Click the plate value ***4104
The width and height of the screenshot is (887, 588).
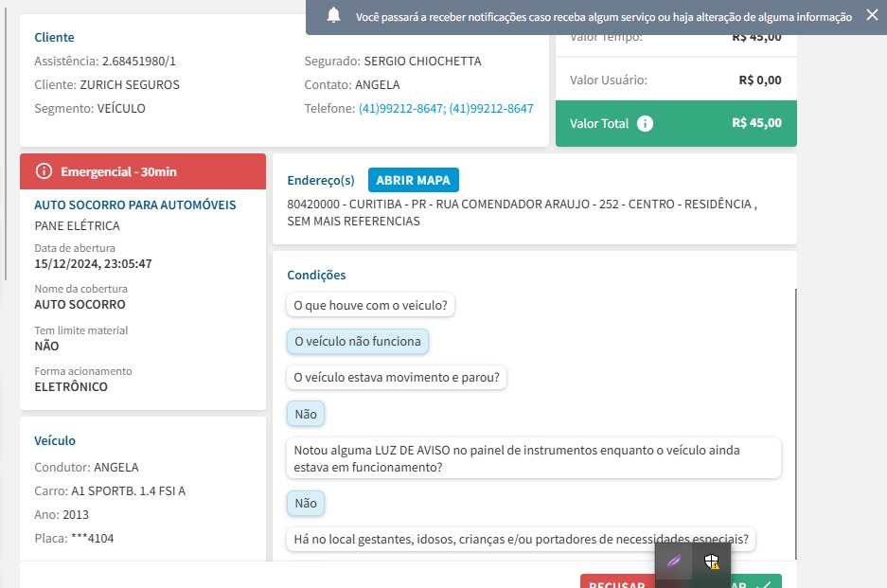coord(93,538)
